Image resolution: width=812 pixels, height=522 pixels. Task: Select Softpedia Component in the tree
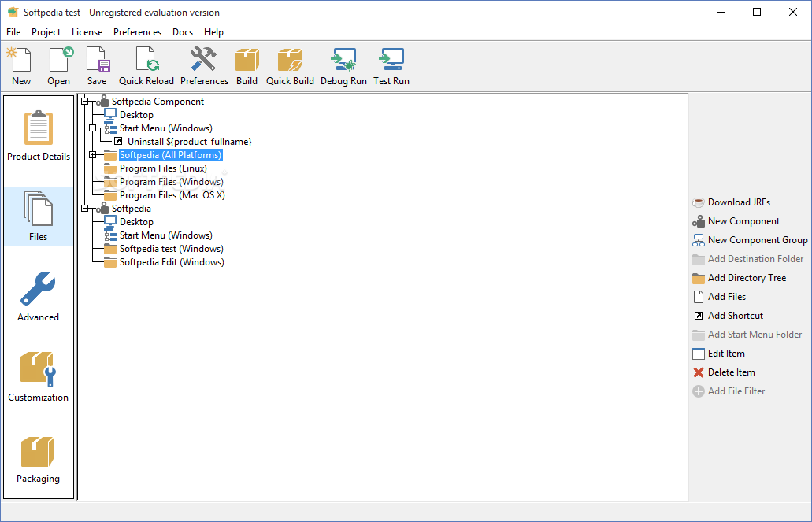tap(158, 102)
